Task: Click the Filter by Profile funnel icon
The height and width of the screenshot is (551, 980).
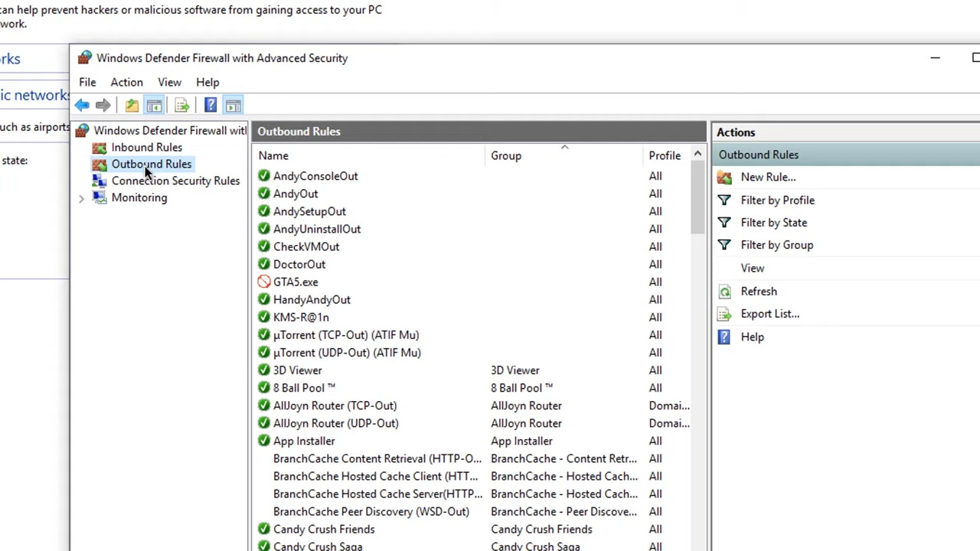Action: click(x=724, y=201)
